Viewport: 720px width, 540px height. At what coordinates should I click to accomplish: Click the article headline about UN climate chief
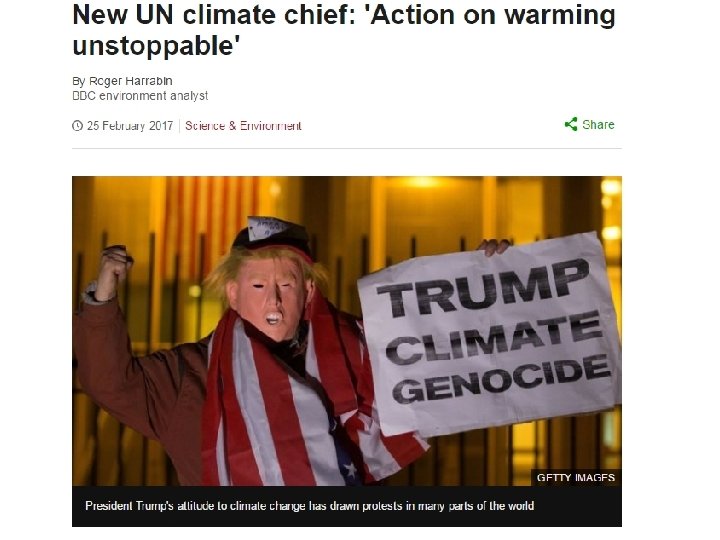pyautogui.click(x=343, y=30)
